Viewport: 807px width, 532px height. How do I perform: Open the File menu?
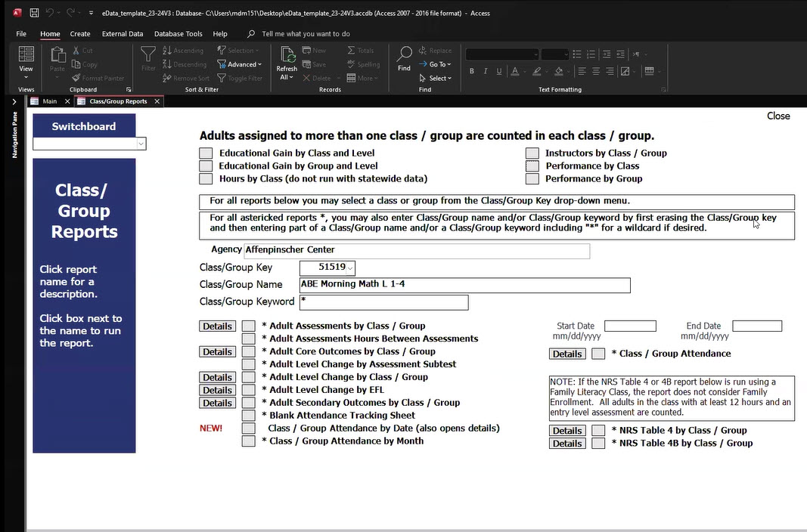point(21,34)
